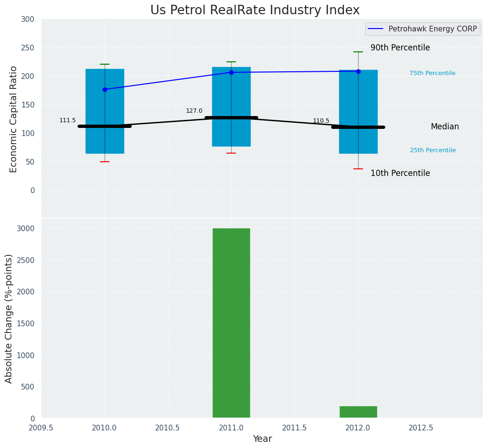
Task: Click the 25th Percentile annotation text
Action: coord(433,150)
